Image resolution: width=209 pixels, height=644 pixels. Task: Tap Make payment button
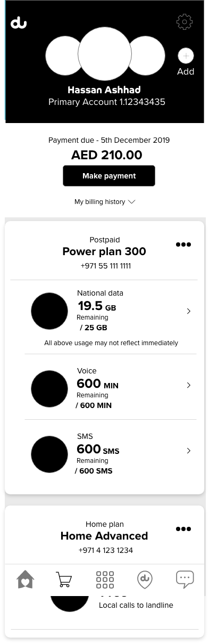(109, 176)
